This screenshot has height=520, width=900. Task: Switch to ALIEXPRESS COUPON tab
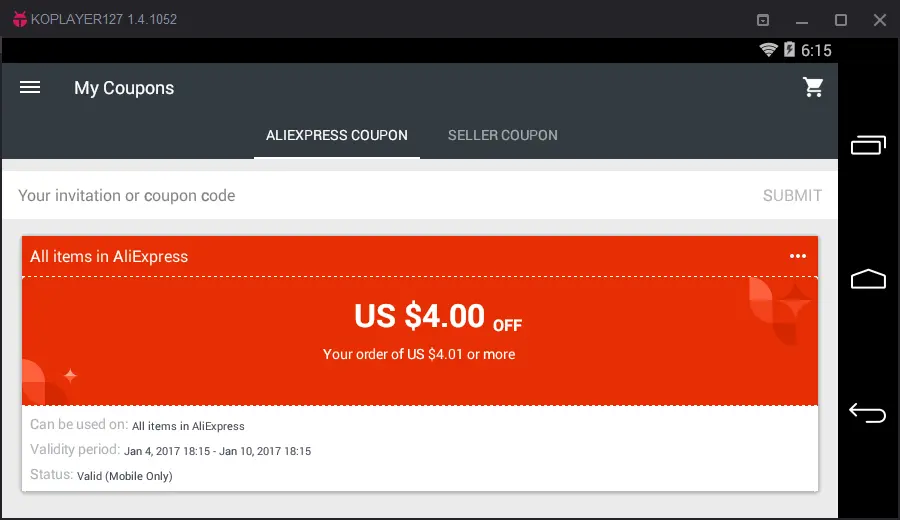(x=337, y=135)
